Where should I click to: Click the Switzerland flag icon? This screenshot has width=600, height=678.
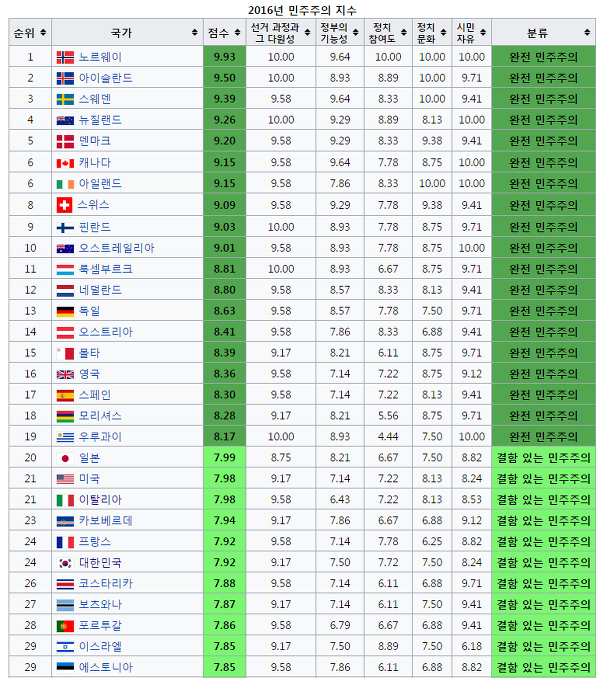[x=65, y=205]
